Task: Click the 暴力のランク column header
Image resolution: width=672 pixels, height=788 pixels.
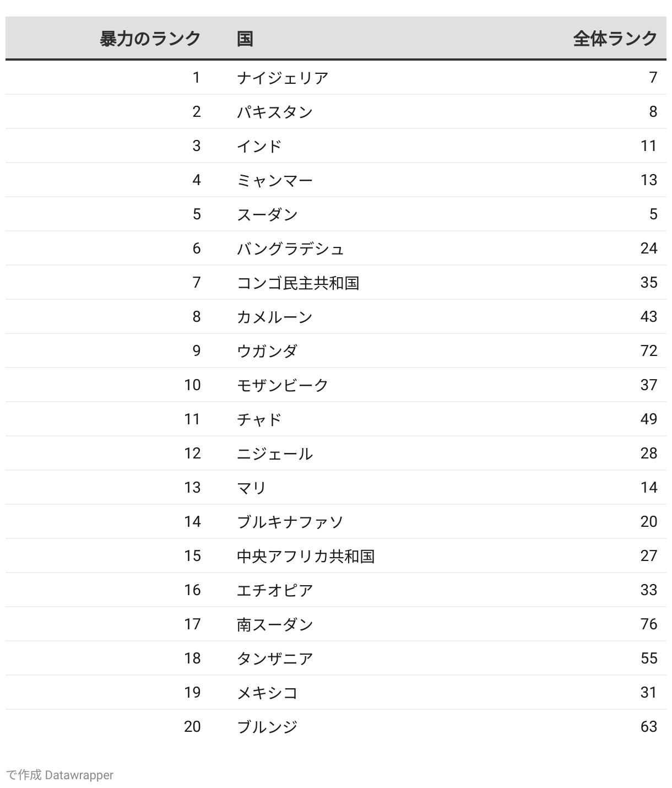Action: point(150,39)
